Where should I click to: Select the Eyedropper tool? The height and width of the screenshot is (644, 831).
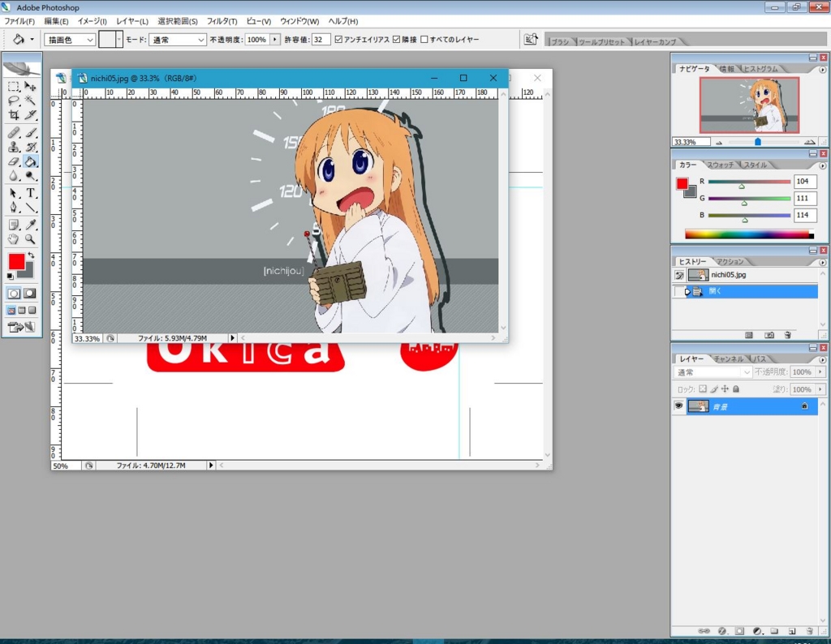click(30, 225)
